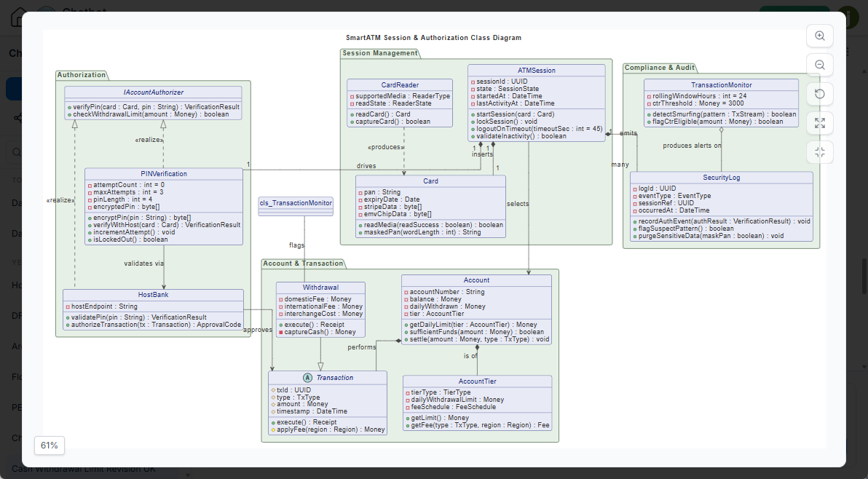Click 'accountNumber : String' attribute

[x=446, y=291]
